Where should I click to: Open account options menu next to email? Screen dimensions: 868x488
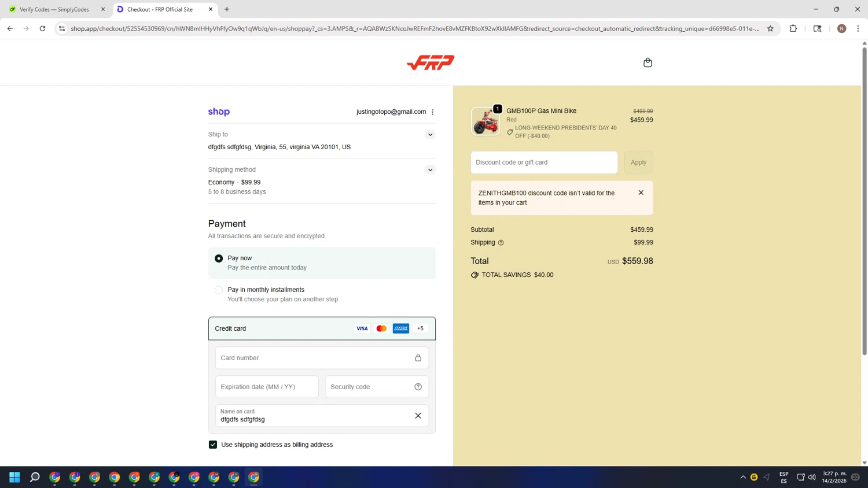pyautogui.click(x=432, y=112)
